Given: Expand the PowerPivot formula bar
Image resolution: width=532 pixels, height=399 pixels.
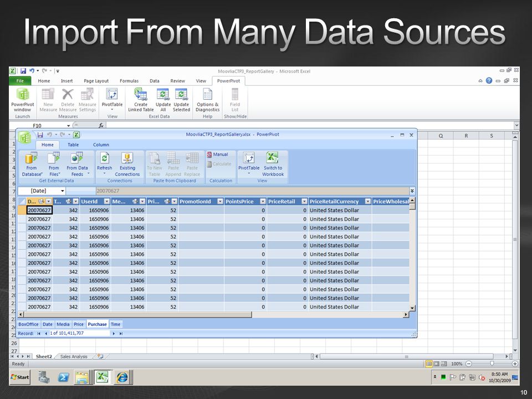Looking at the screenshot, I should point(412,191).
